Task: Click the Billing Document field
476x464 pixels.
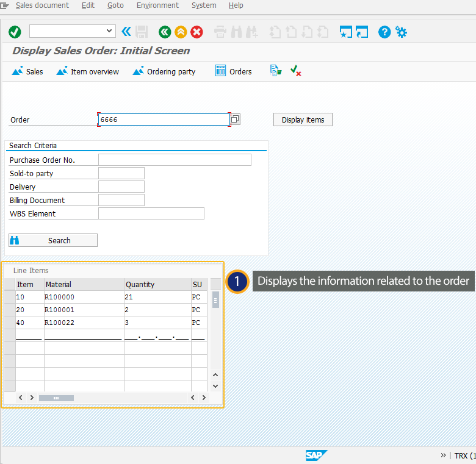Action: (x=121, y=200)
